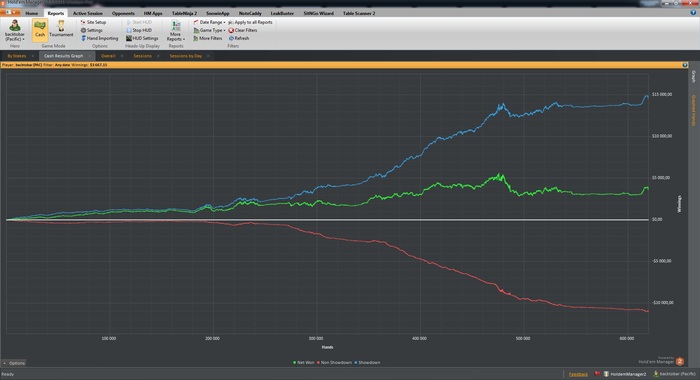
Task: Close the Sessions by Day tab
Action: click(x=208, y=56)
